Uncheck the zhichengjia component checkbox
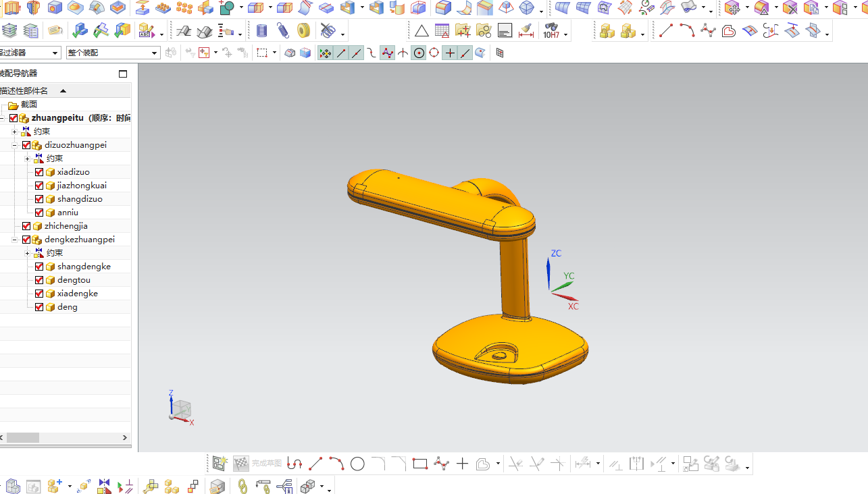The image size is (868, 494). pyautogui.click(x=26, y=226)
